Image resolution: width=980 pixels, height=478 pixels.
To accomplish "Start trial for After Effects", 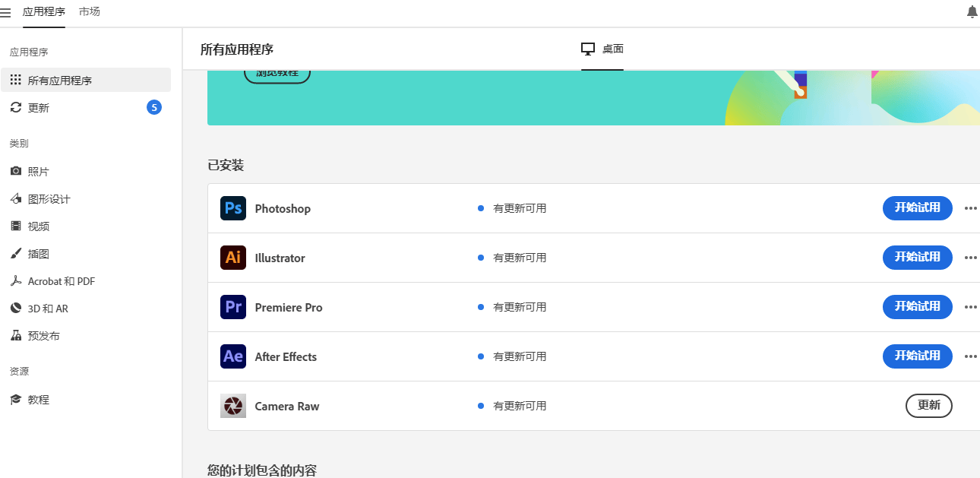I will click(x=917, y=356).
